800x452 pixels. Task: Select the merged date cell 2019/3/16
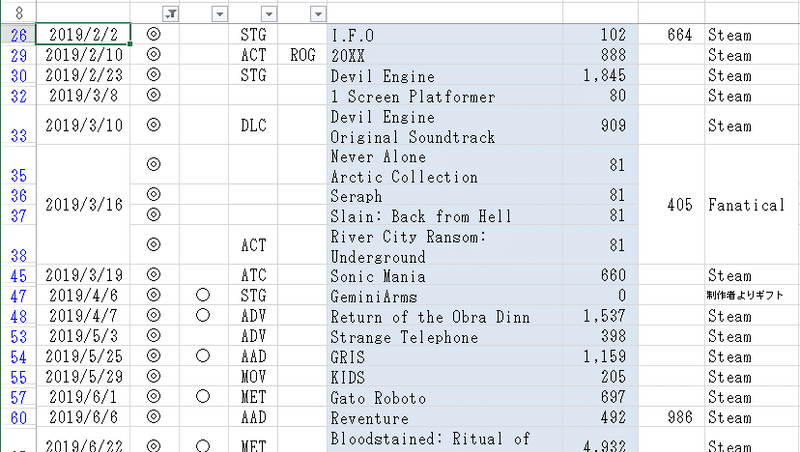(83, 205)
